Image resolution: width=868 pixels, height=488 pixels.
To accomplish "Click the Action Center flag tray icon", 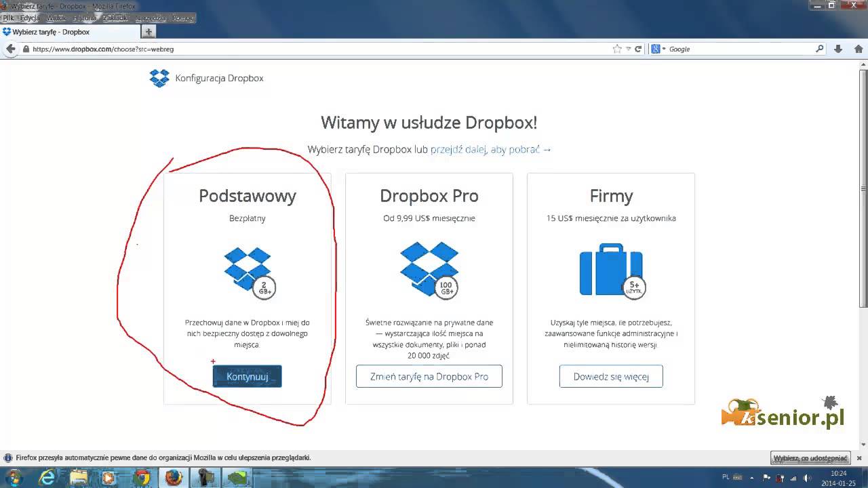I will (766, 478).
